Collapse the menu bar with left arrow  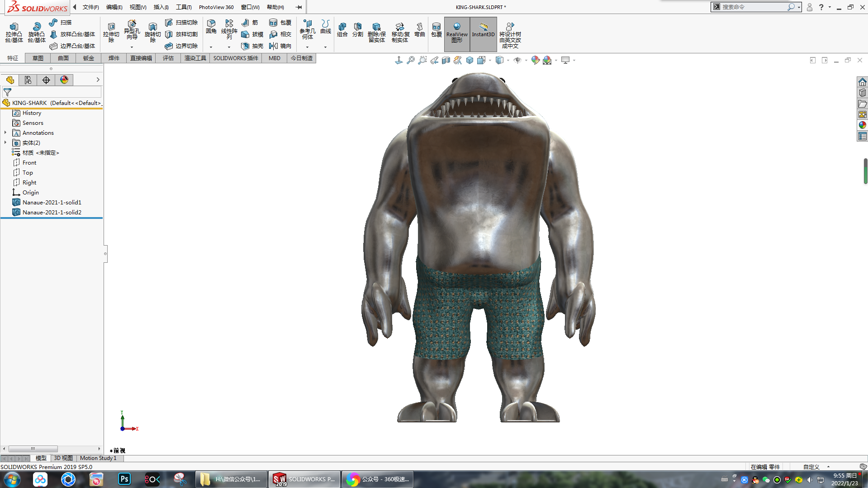(75, 7)
